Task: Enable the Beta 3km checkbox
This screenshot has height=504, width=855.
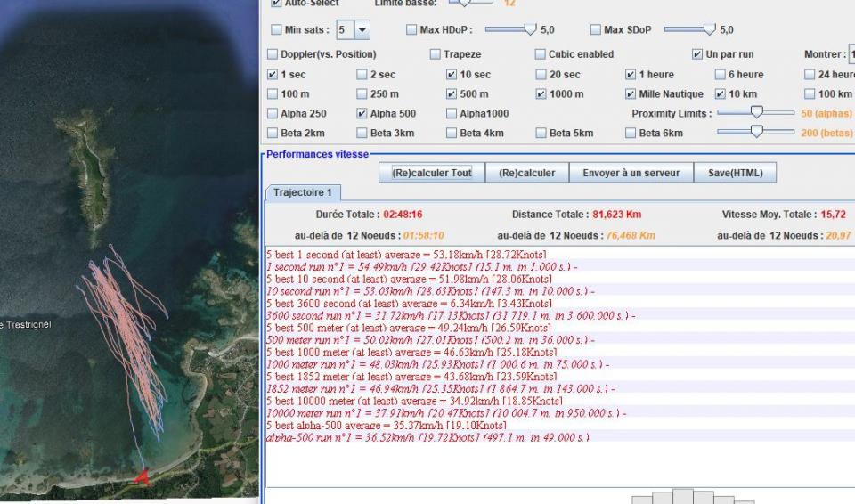Action: point(362,133)
